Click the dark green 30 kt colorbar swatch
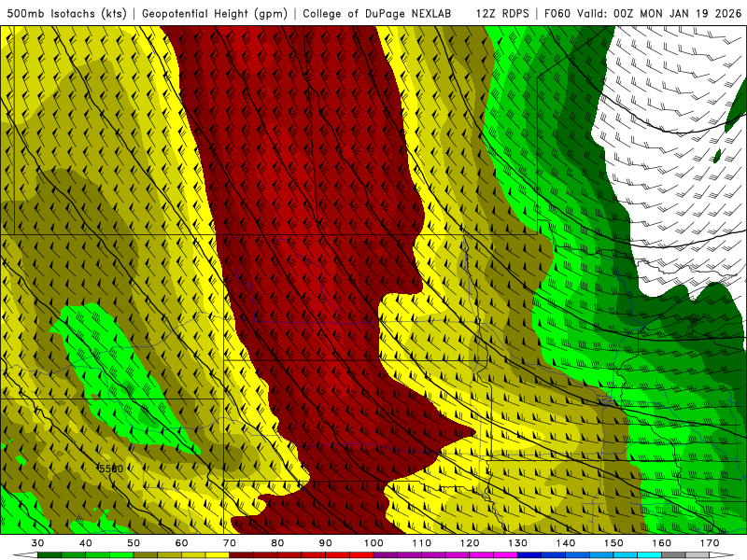The height and width of the screenshot is (560, 747). pyautogui.click(x=49, y=555)
